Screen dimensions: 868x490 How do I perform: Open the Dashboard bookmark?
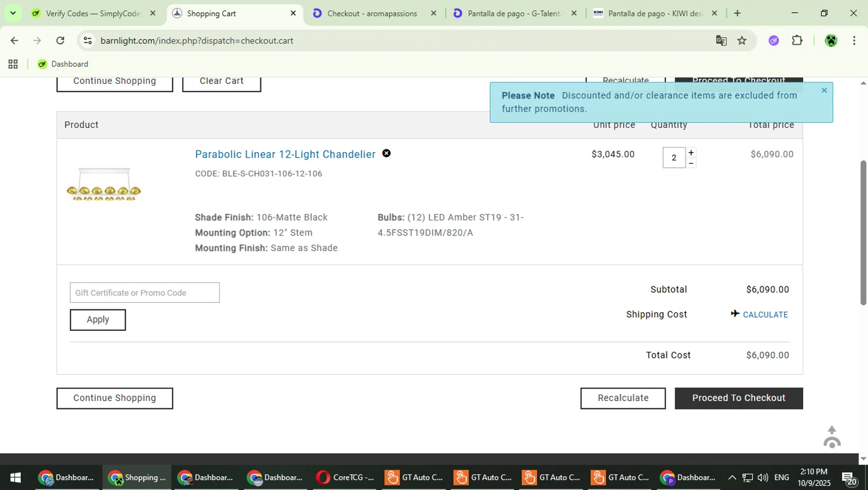point(62,64)
